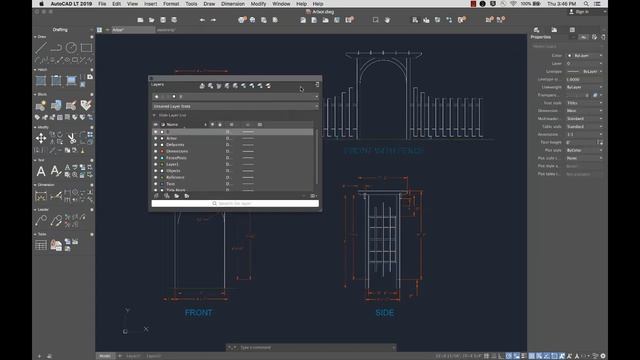Click the Dimensions layer red color swatch

[162, 151]
